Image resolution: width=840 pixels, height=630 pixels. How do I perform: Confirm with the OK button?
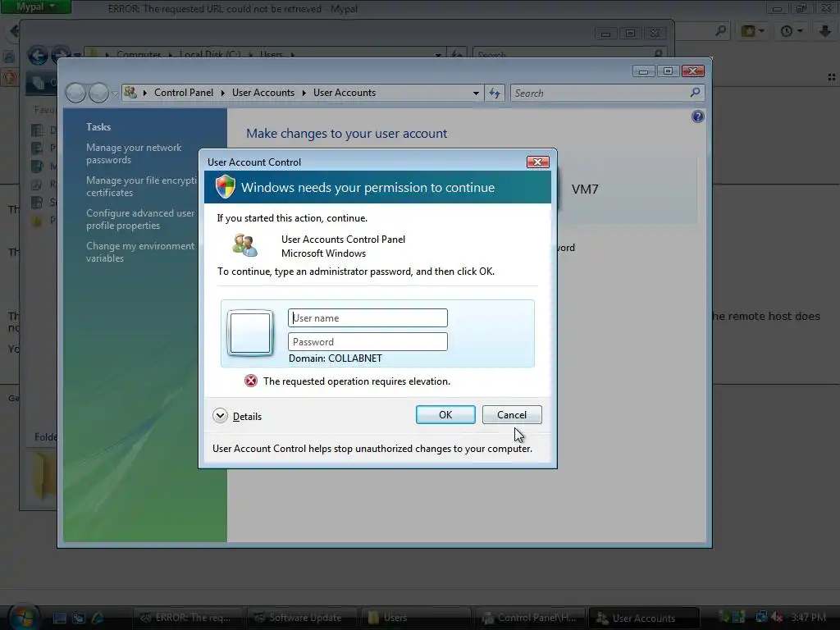pyautogui.click(x=445, y=414)
